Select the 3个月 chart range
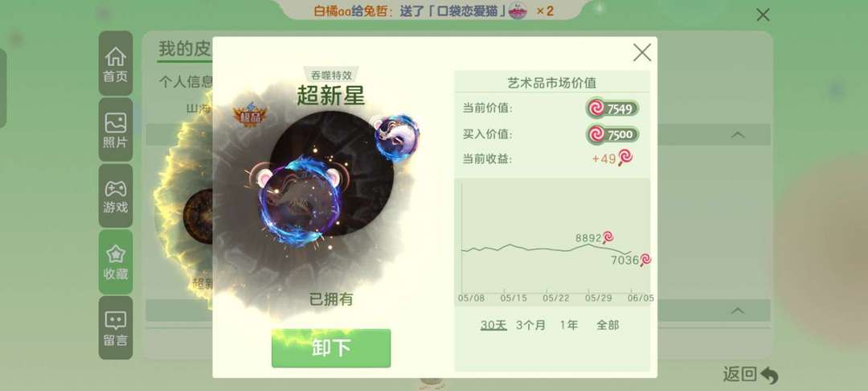The image size is (868, 391). pyautogui.click(x=530, y=325)
